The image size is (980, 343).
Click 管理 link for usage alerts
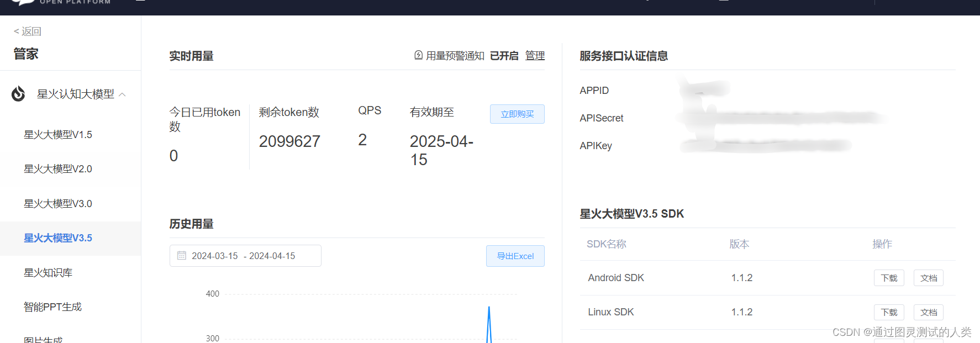535,56
